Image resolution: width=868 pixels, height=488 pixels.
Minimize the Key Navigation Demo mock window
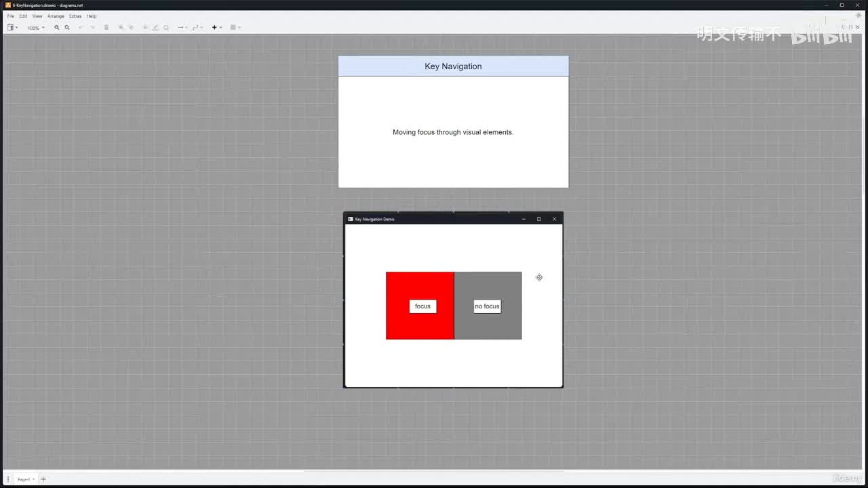524,219
